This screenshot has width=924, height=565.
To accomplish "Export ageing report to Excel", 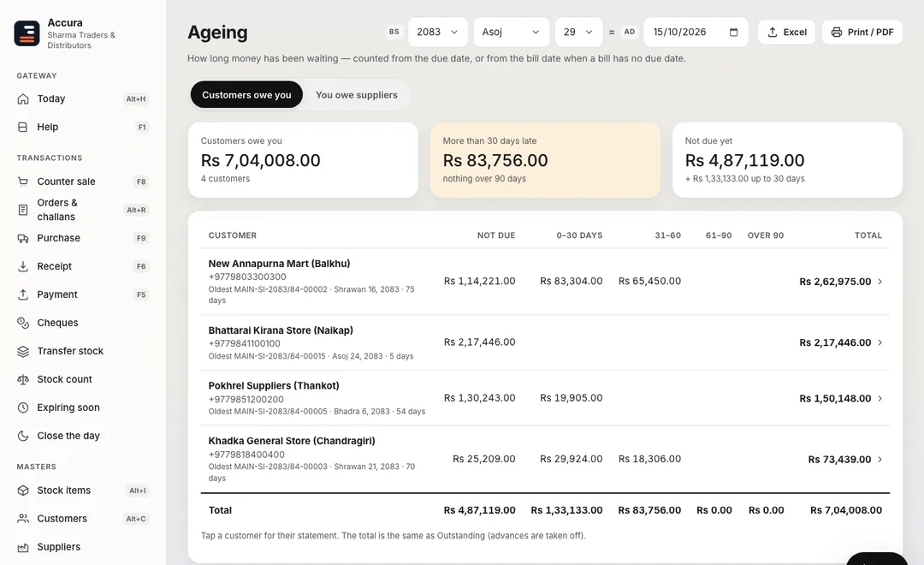I will pos(787,32).
